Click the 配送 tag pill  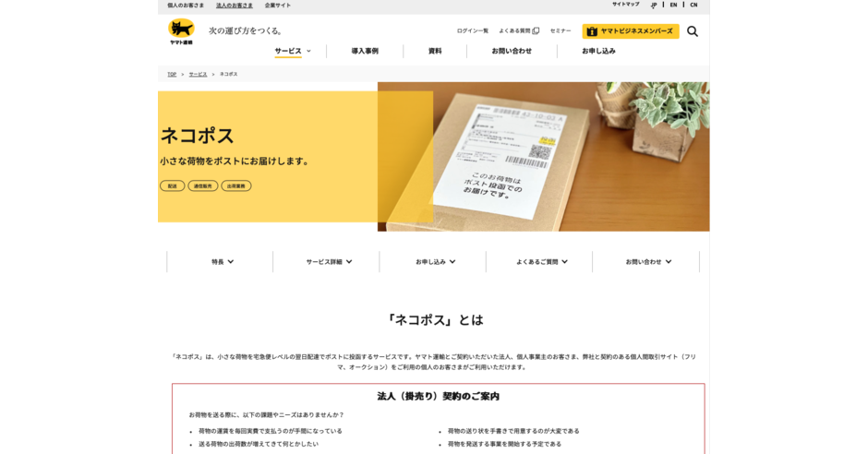coord(172,185)
